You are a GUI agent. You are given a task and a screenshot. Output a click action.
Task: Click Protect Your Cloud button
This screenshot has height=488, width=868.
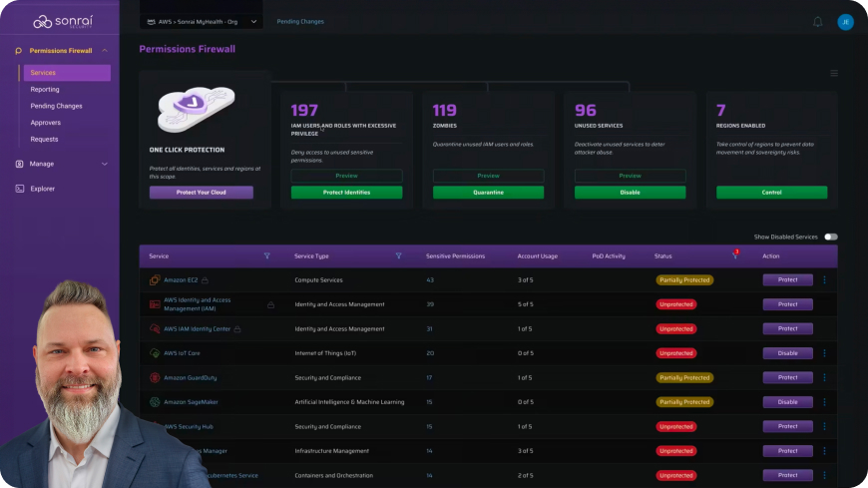point(201,193)
